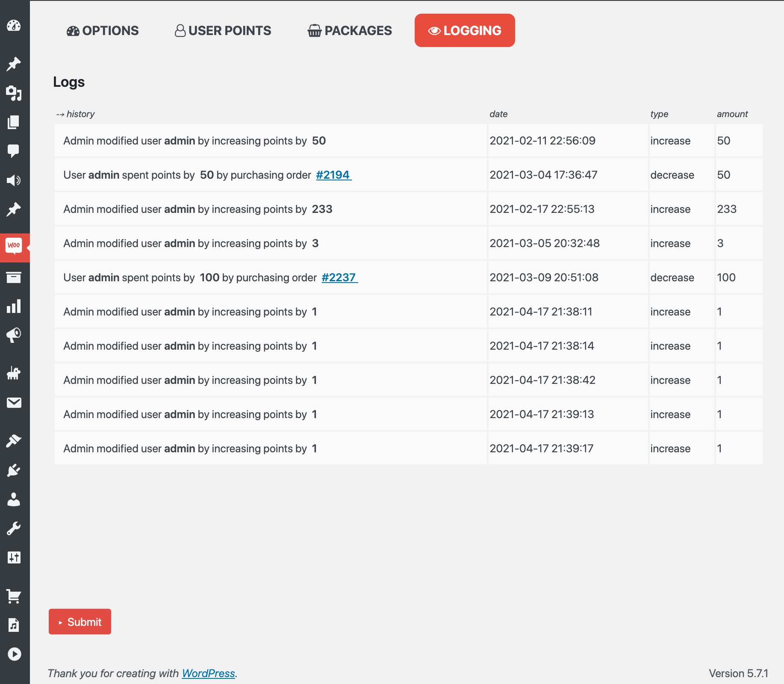Click the "Logs" heading
The height and width of the screenshot is (684, 784).
(x=69, y=82)
